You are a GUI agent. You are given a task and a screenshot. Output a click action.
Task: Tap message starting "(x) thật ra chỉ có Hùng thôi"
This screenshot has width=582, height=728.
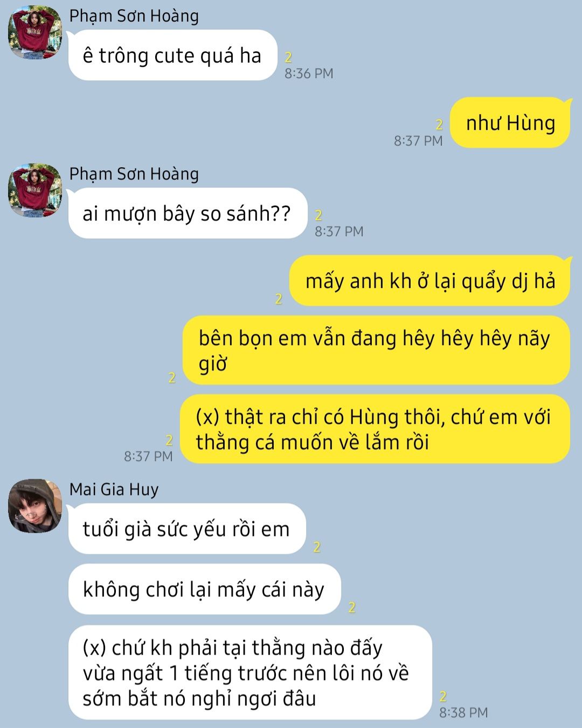375,429
